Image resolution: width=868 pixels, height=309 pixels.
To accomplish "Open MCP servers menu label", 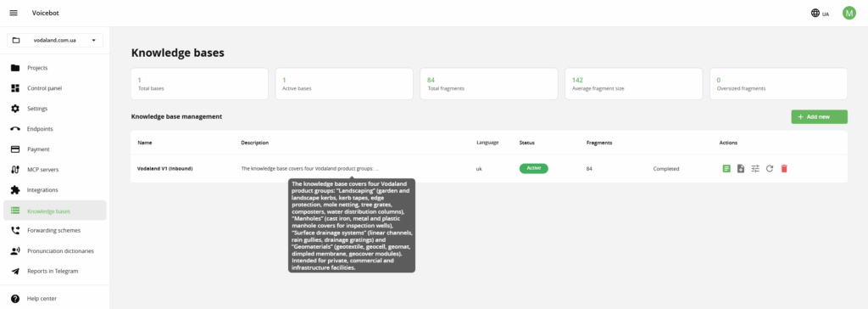I will 42,169.
